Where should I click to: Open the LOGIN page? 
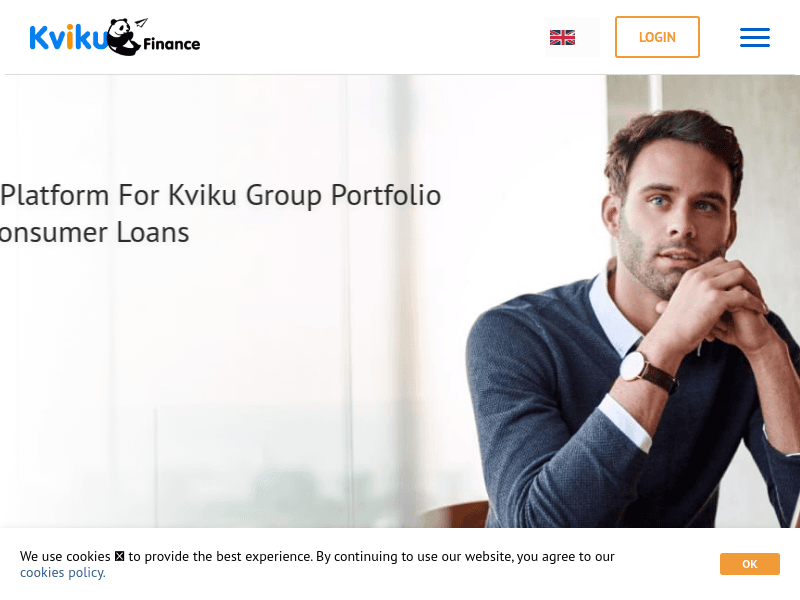[x=657, y=37]
